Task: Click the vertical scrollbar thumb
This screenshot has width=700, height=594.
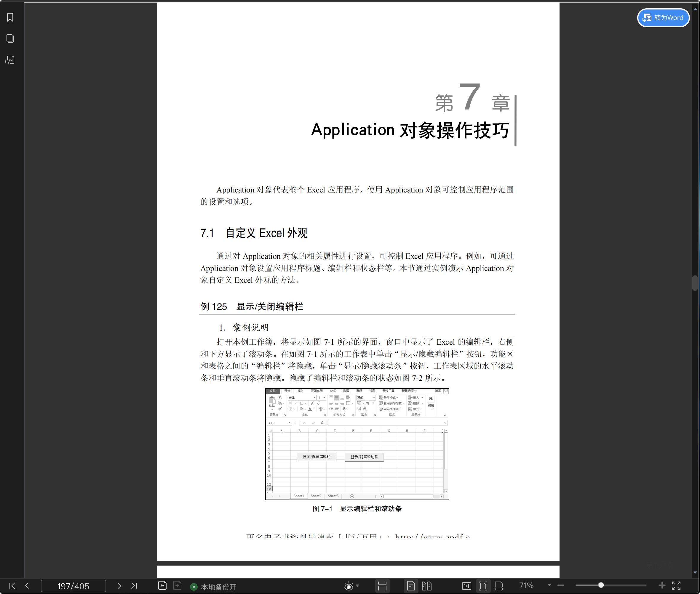Action: tap(695, 283)
